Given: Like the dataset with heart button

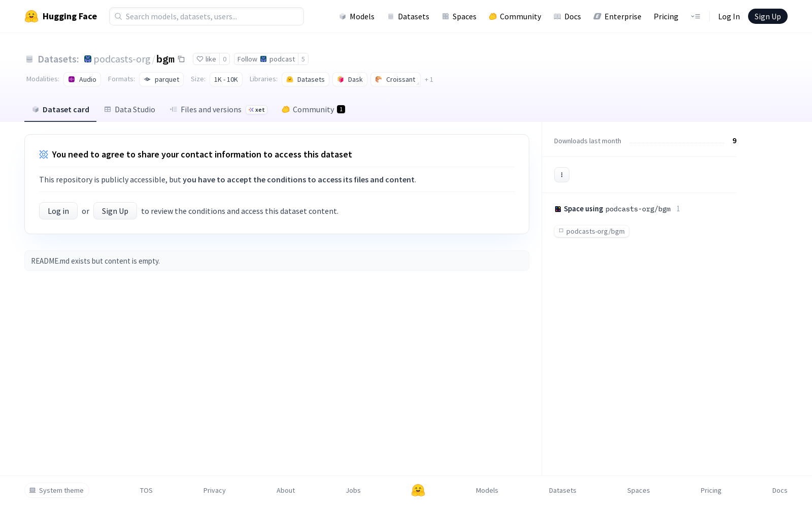Looking at the screenshot, I should [206, 59].
